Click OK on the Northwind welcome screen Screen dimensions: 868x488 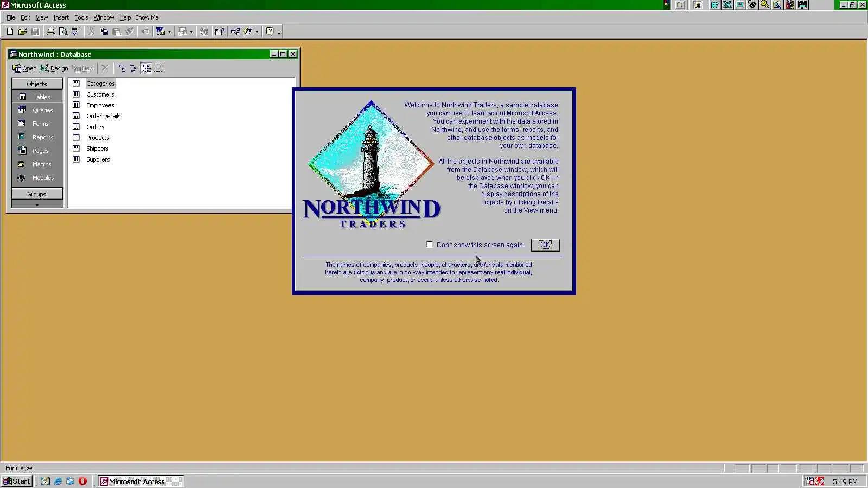coord(545,245)
